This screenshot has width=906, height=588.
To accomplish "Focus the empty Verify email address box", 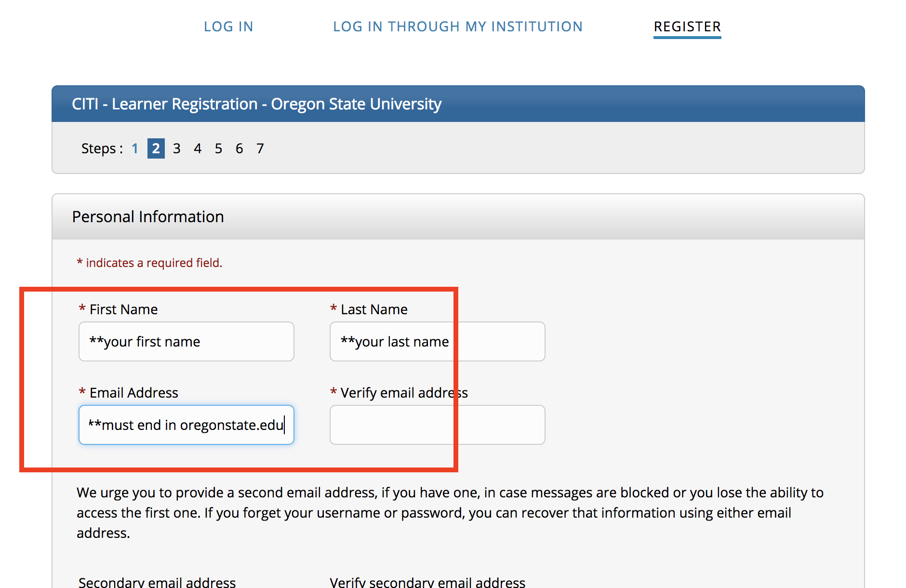I will point(437,425).
